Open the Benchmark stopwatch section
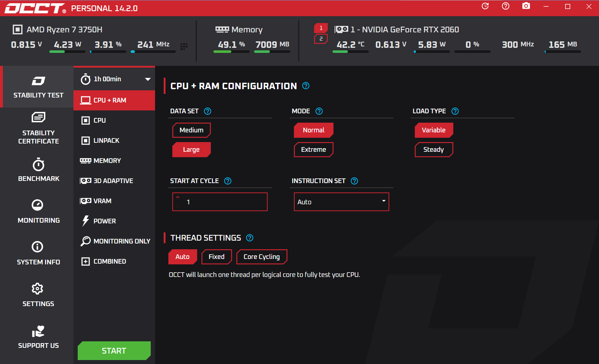This screenshot has height=364, width=599. [38, 170]
